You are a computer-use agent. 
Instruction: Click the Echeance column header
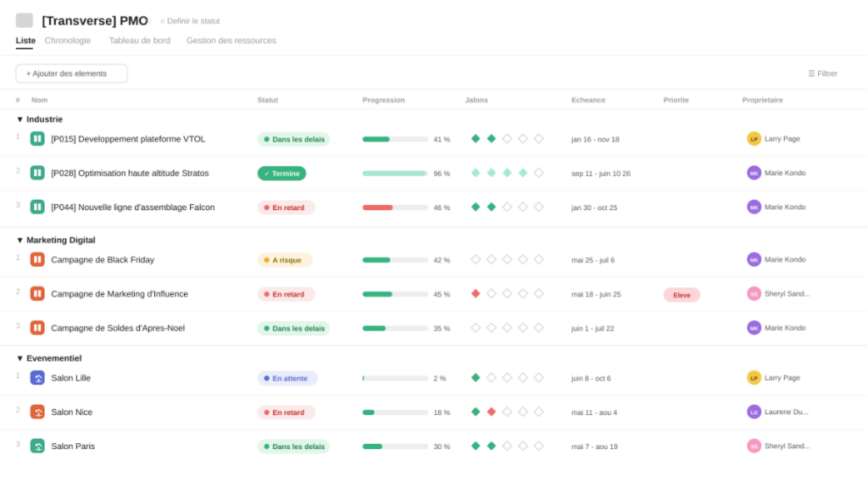[x=588, y=100]
